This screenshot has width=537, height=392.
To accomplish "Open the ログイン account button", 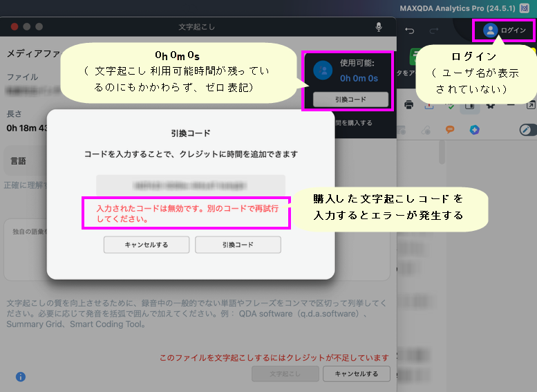I will pos(504,30).
